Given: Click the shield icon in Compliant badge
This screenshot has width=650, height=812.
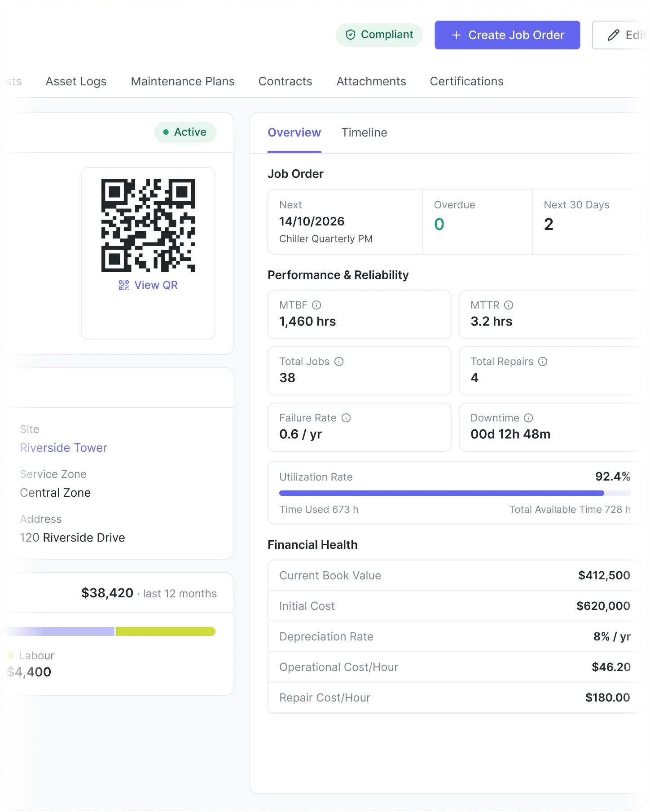Looking at the screenshot, I should pyautogui.click(x=351, y=35).
